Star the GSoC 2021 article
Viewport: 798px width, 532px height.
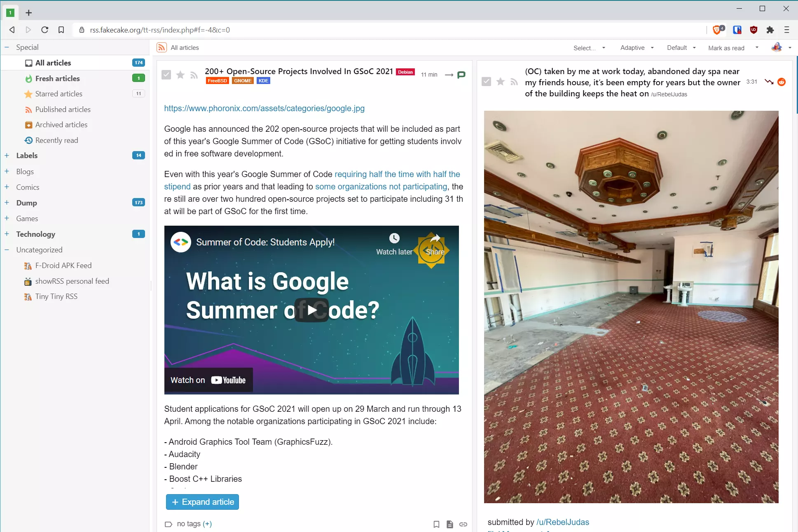(x=180, y=75)
